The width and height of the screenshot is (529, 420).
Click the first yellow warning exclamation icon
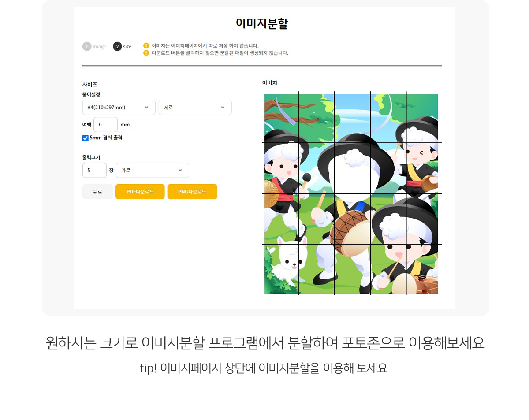[146, 45]
